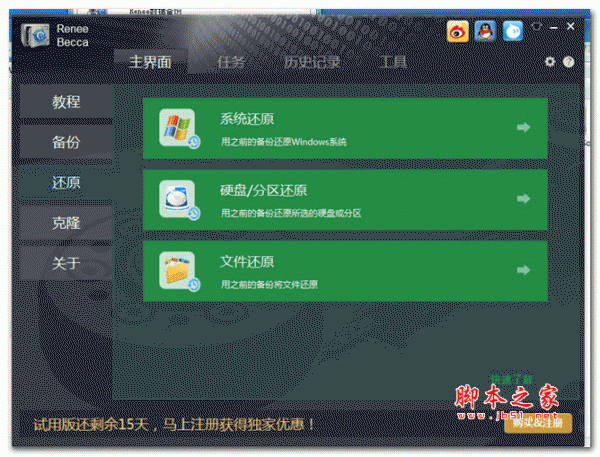Click the 购买&注册 button
The width and height of the screenshot is (600, 457).
pos(538,423)
